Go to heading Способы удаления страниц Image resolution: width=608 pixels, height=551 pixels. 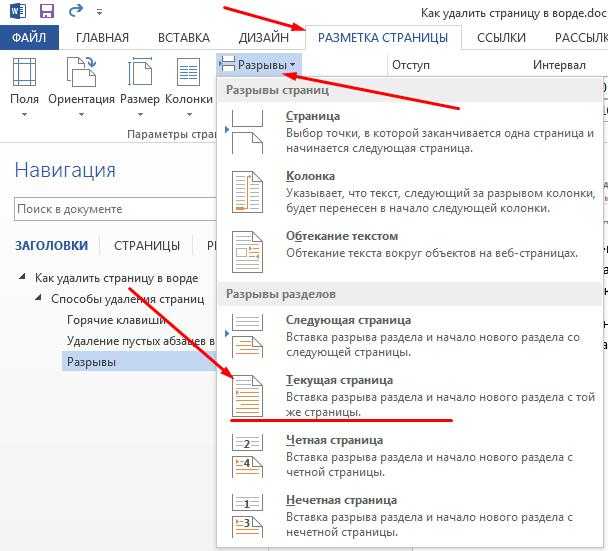click(128, 299)
